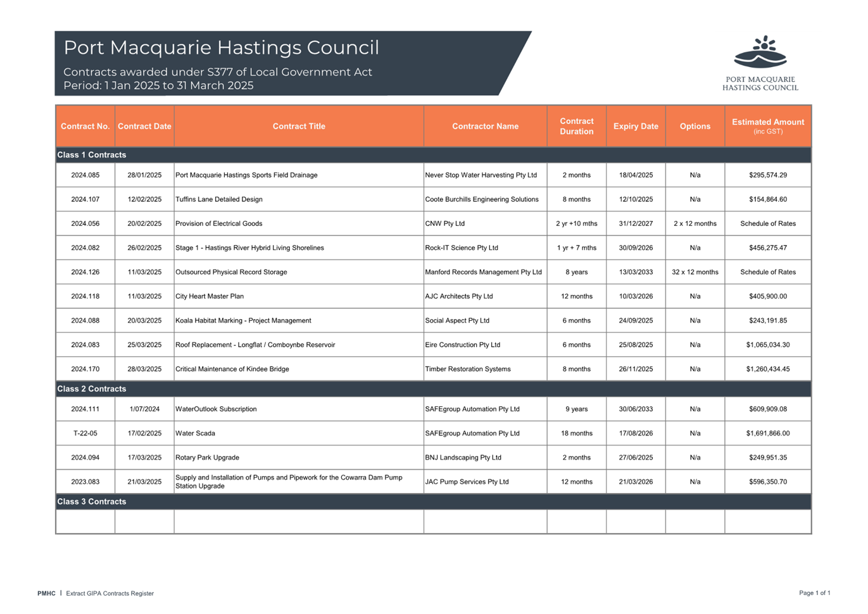Image resolution: width=868 pixels, height=614 pixels.
Task: Click contract number T-22-05
Action: tap(85, 434)
